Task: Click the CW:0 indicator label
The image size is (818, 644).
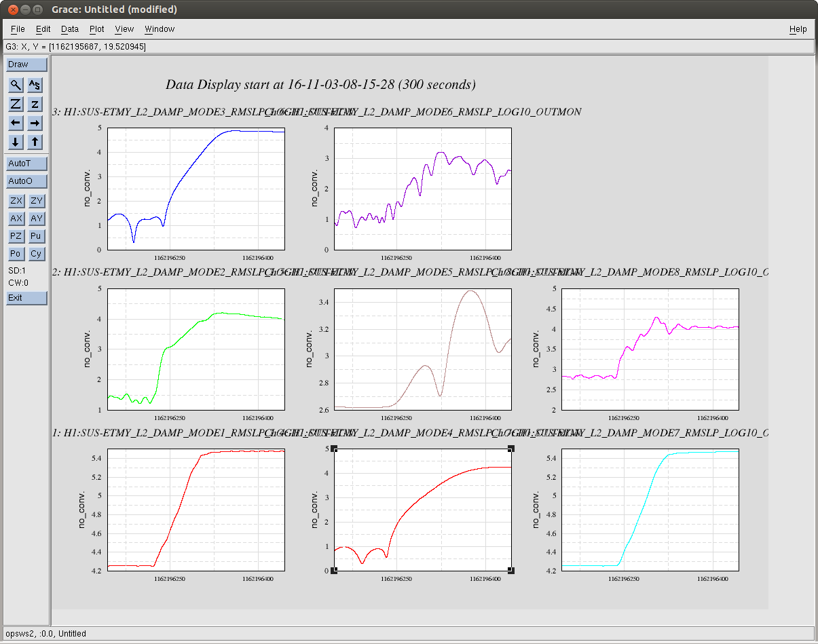Action: 18,283
